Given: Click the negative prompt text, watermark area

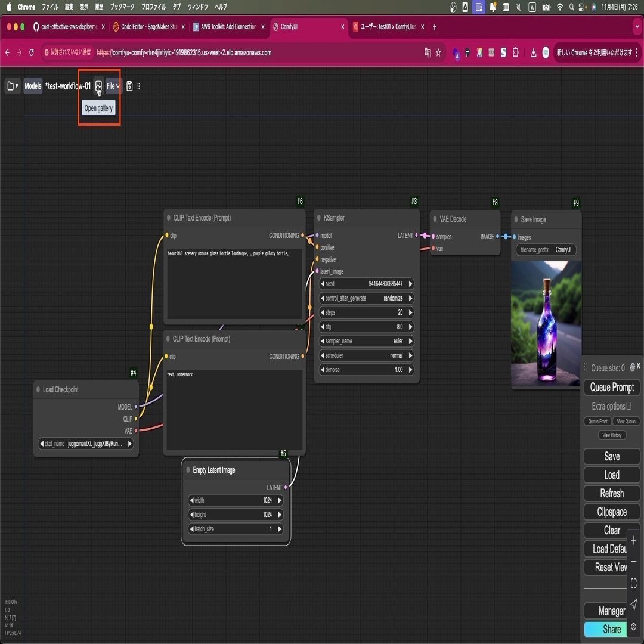Looking at the screenshot, I should tap(234, 410).
